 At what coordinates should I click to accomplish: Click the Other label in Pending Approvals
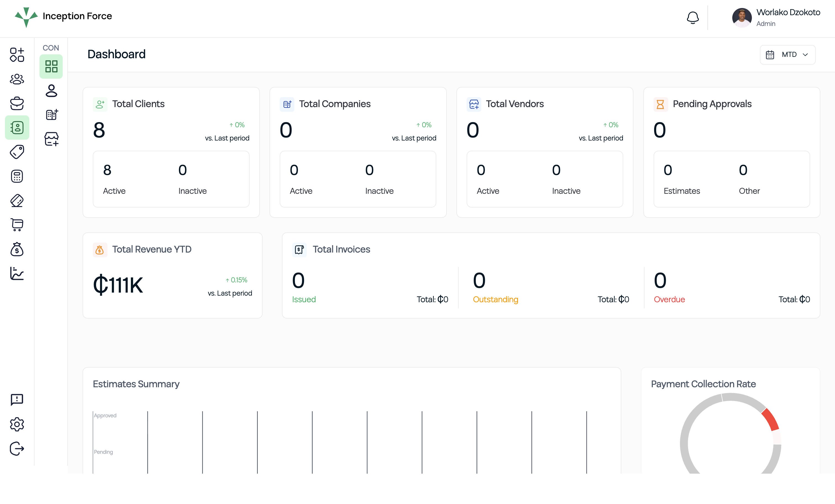[749, 191]
